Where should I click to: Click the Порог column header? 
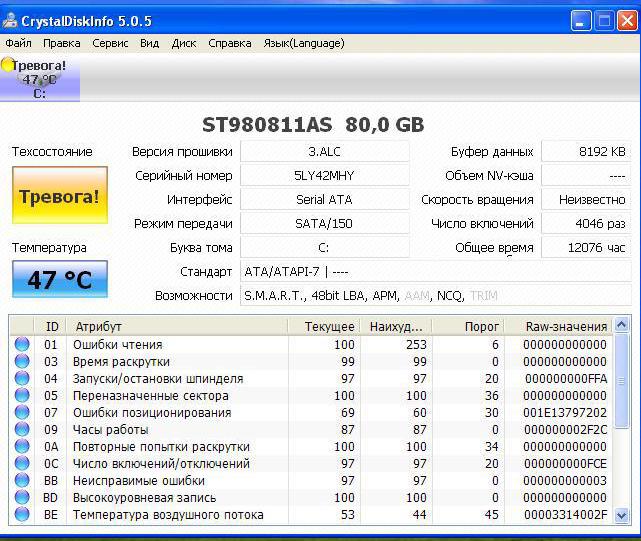coord(468,326)
